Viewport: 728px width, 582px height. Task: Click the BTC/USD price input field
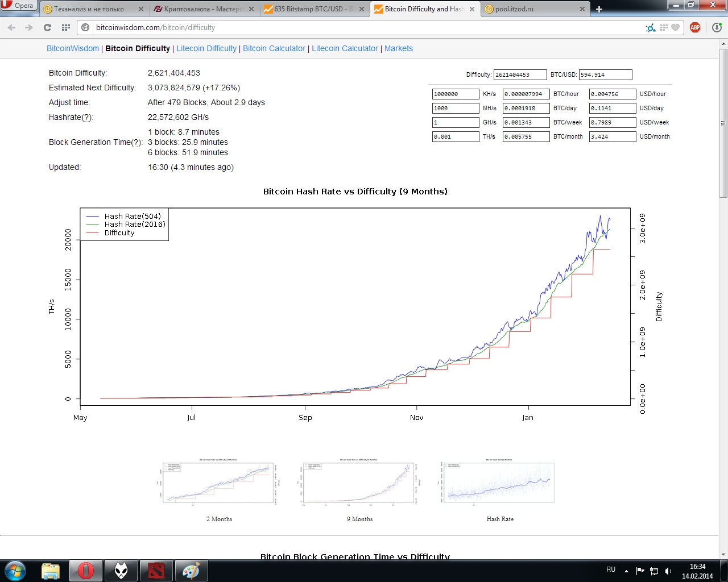click(605, 74)
